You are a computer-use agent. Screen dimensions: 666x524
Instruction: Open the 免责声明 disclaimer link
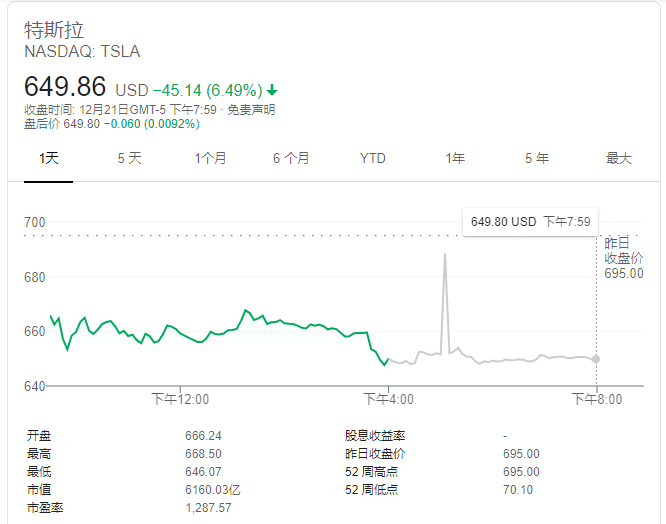pos(250,110)
